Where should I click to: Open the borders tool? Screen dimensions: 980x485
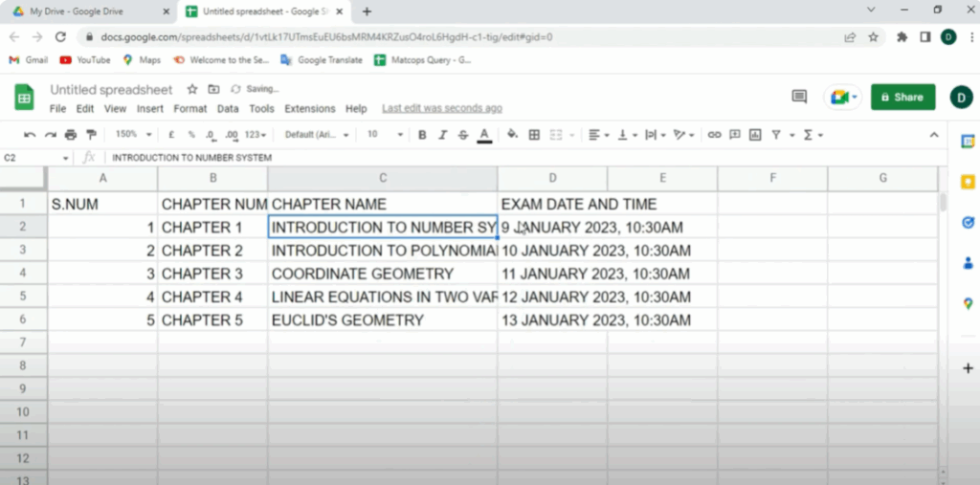(534, 135)
